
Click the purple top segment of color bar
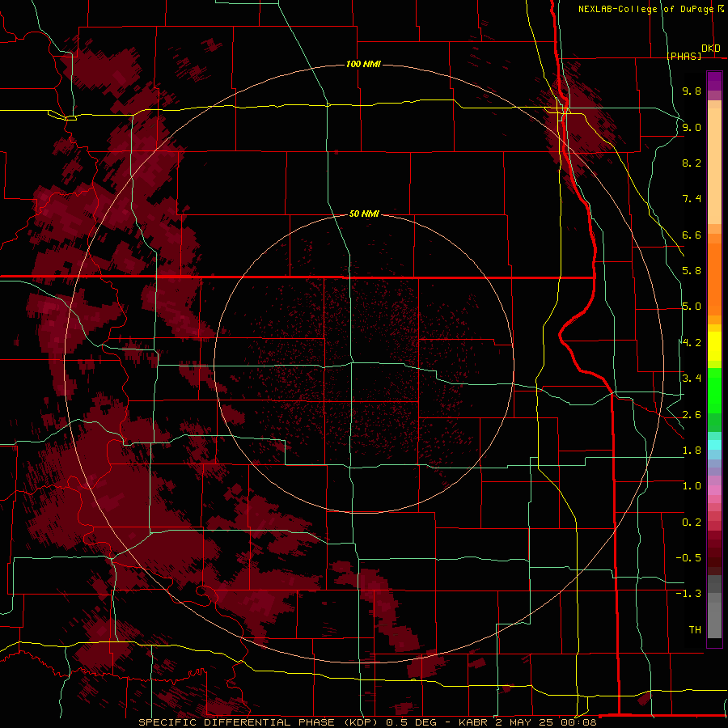point(714,81)
